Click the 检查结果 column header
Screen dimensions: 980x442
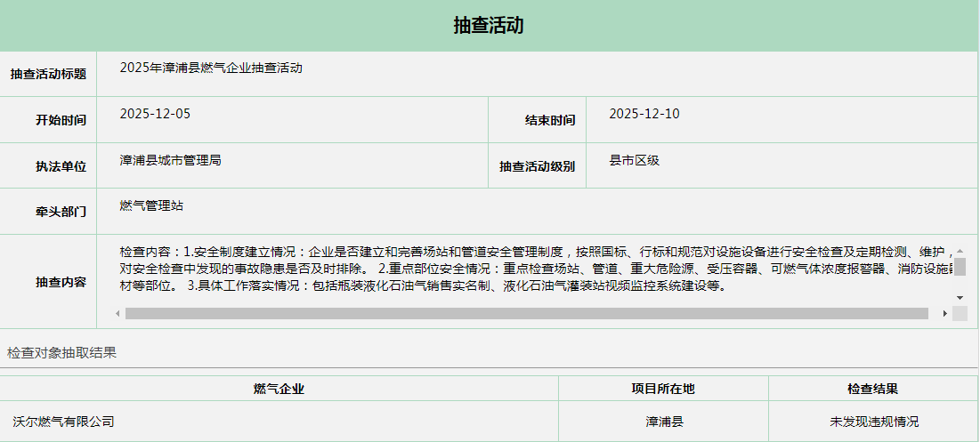(872, 389)
